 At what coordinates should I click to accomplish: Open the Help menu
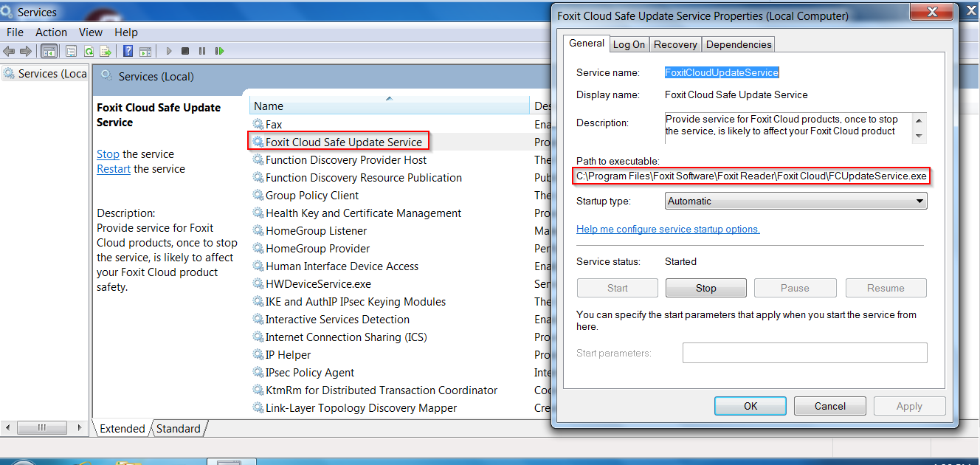[126, 32]
